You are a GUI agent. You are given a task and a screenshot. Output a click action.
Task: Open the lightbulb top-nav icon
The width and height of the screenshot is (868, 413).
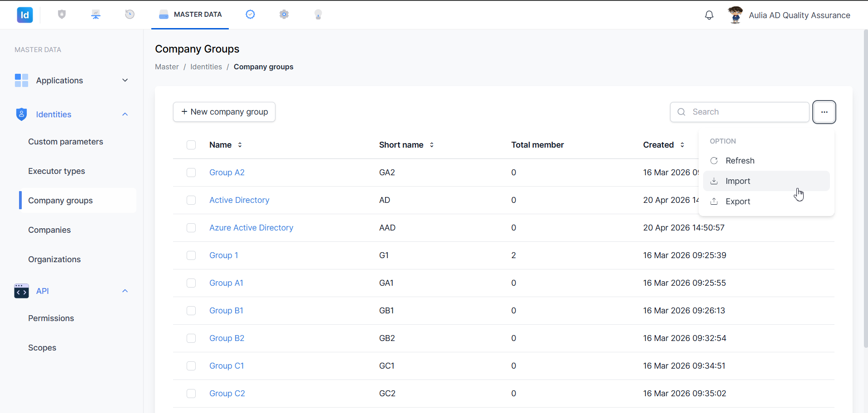click(318, 14)
